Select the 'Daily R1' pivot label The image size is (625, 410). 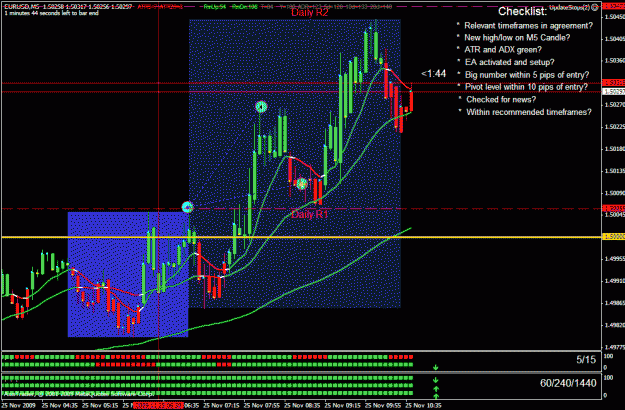click(310, 214)
